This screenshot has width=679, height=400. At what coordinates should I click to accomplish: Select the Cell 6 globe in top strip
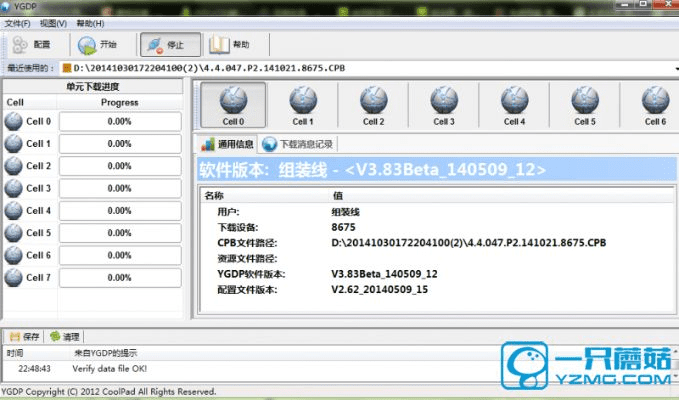[655, 100]
